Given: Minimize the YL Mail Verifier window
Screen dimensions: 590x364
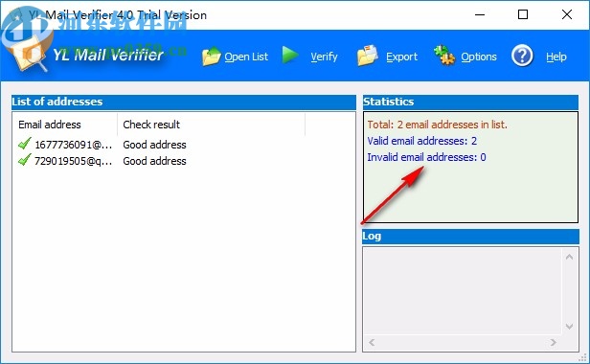Looking at the screenshot, I should (480, 15).
